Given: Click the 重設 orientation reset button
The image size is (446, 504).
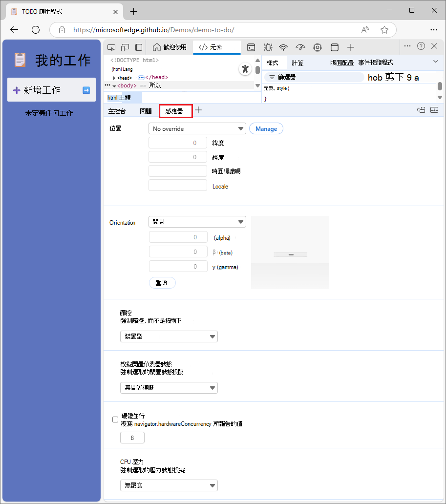Looking at the screenshot, I should pyautogui.click(x=162, y=282).
